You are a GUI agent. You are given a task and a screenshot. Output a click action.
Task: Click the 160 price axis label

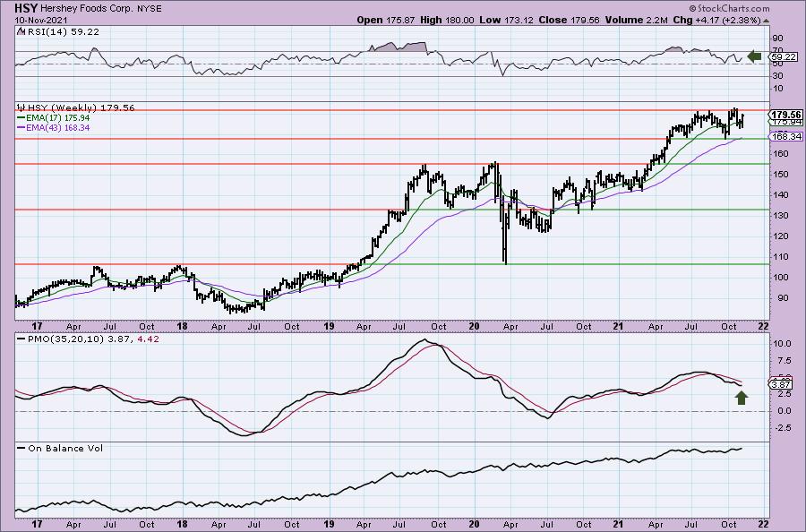tap(779, 154)
